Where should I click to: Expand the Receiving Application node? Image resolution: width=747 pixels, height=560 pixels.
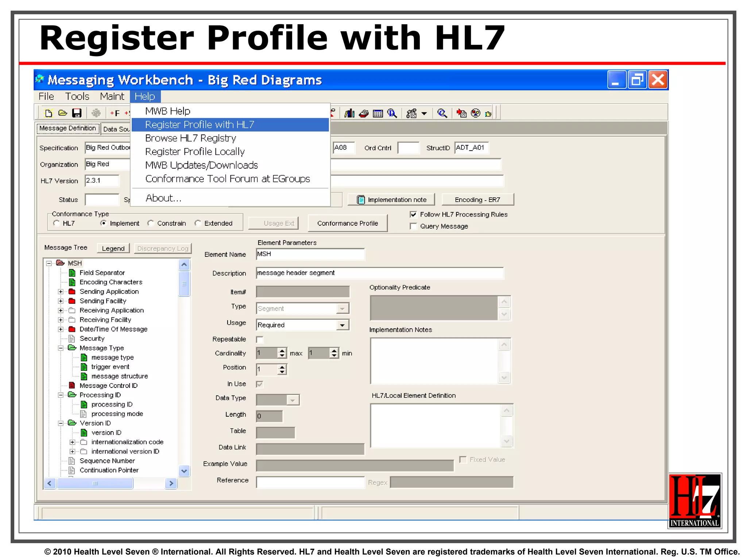(61, 311)
